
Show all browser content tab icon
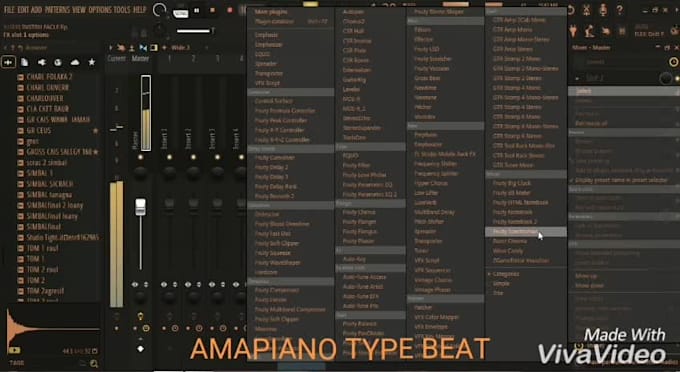[8, 62]
